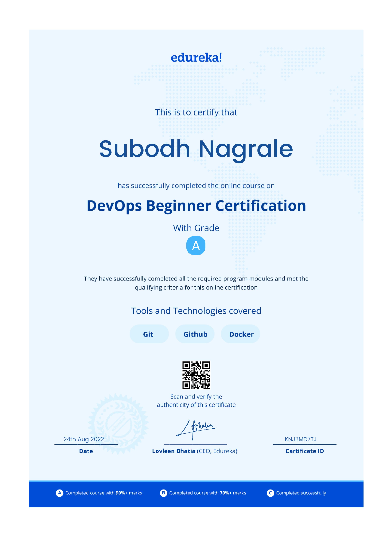Select the Docker technology pill

pos(241,334)
